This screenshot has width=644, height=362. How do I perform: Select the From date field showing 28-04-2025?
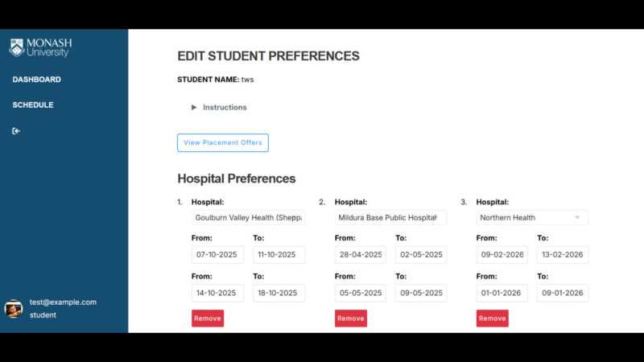tap(360, 254)
